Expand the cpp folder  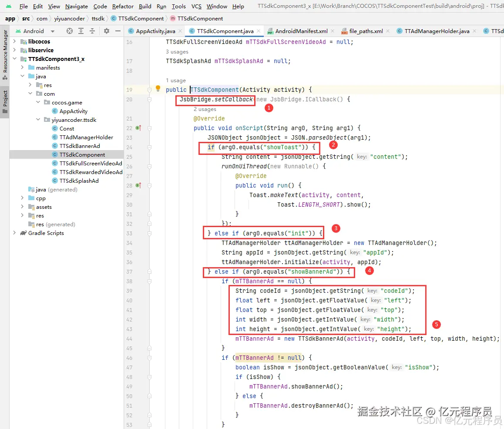(x=22, y=198)
